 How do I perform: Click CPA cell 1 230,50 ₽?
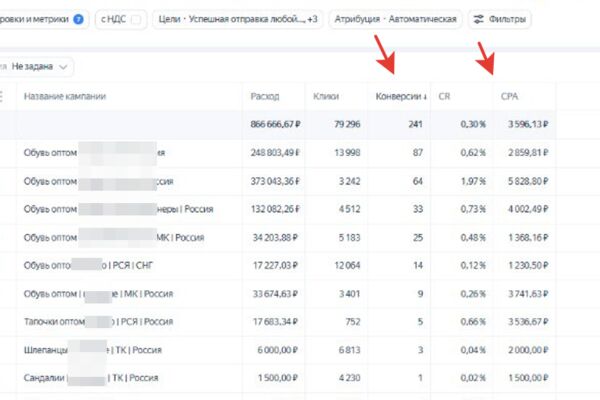(x=528, y=265)
